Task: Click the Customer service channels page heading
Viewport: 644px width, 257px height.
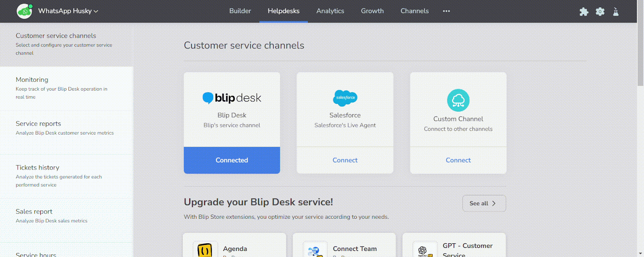Action: tap(244, 46)
